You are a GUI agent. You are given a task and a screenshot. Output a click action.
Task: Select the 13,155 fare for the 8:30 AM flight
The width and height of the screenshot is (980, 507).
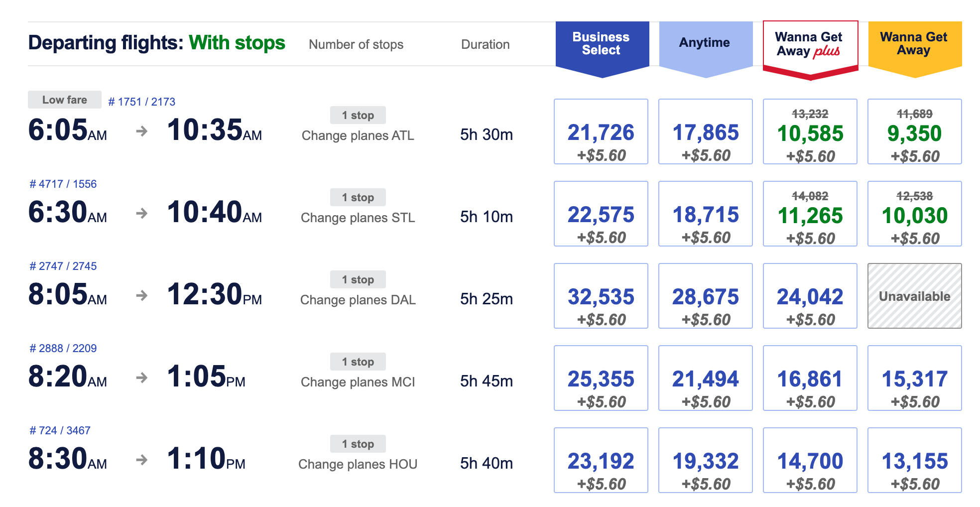[914, 460]
